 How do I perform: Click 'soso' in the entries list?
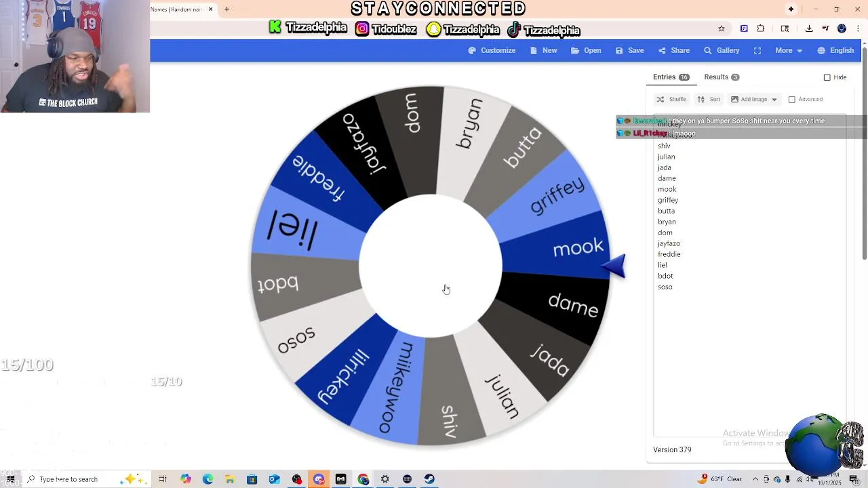tap(665, 287)
